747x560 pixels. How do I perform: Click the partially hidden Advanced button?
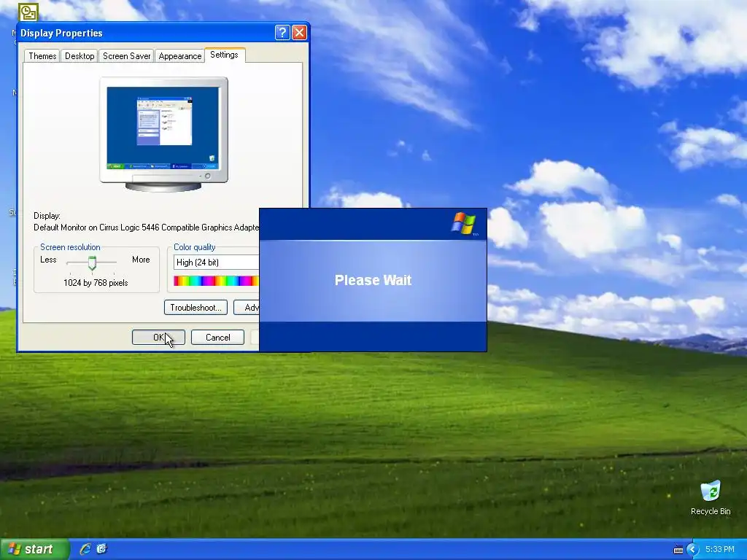tap(247, 308)
